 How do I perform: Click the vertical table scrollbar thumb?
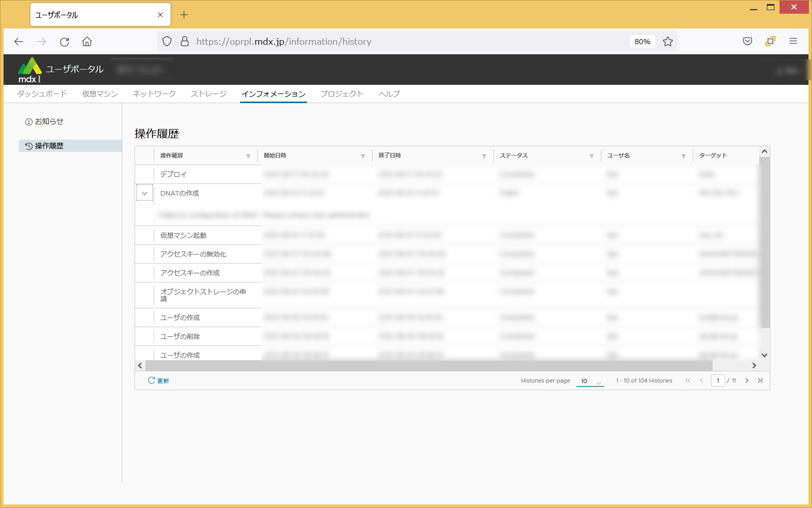[x=764, y=243]
